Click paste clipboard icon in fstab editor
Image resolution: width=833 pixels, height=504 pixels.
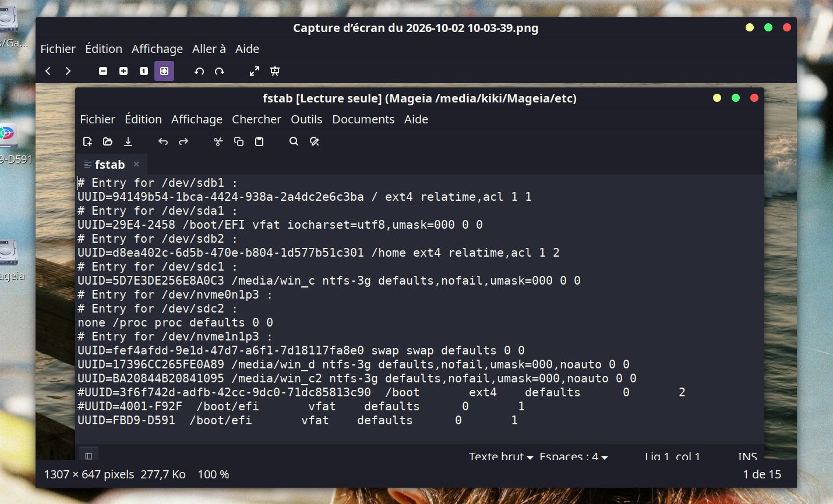259,141
